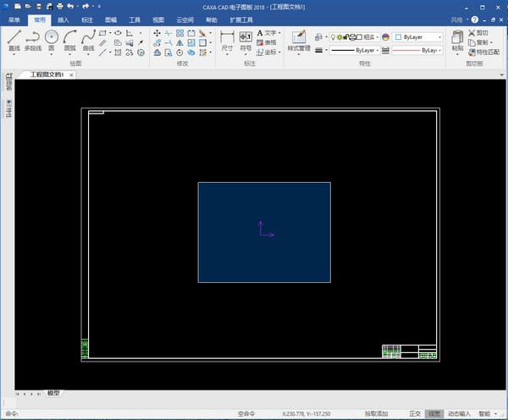
Task: Select the 曲线 (Curve) tool
Action: pos(89,41)
